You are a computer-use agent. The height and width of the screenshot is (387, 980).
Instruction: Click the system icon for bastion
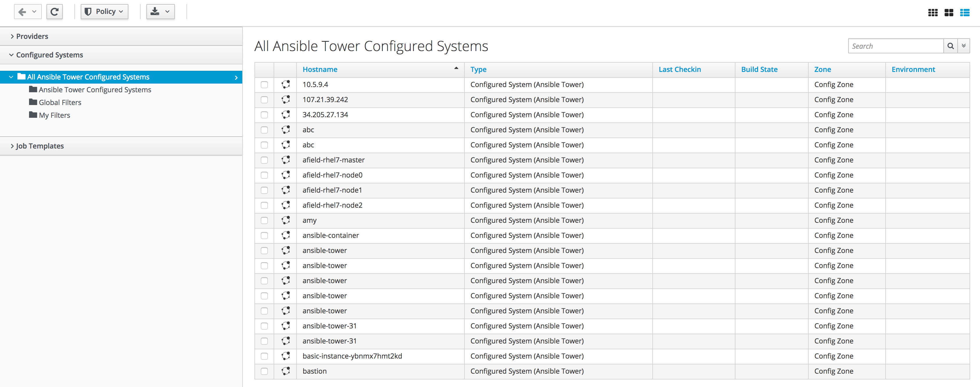coord(285,371)
